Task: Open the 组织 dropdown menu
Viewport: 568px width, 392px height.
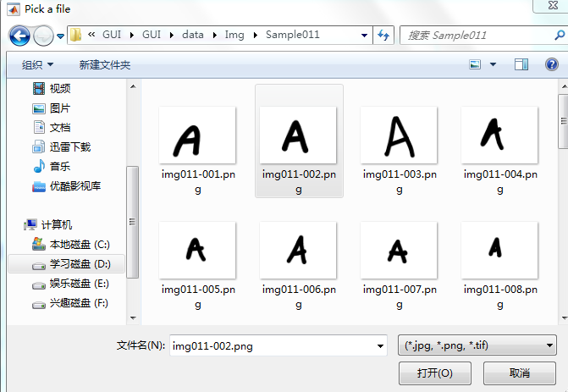Action: coord(37,65)
